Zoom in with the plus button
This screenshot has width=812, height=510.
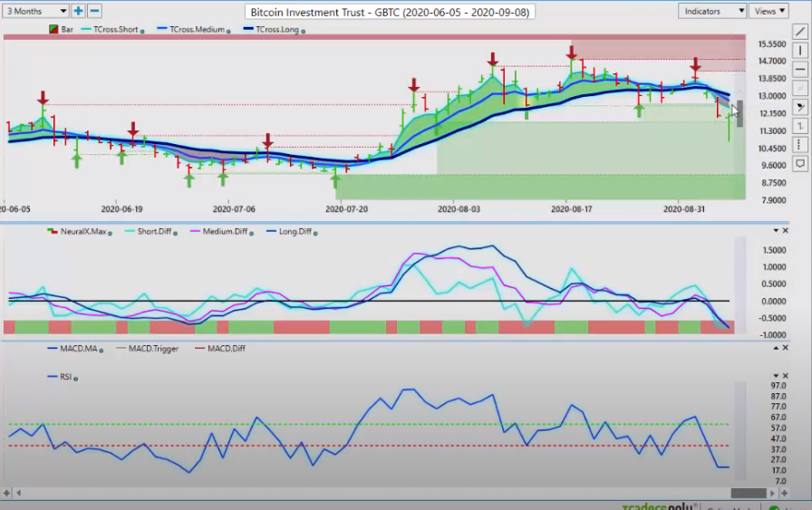pos(78,11)
